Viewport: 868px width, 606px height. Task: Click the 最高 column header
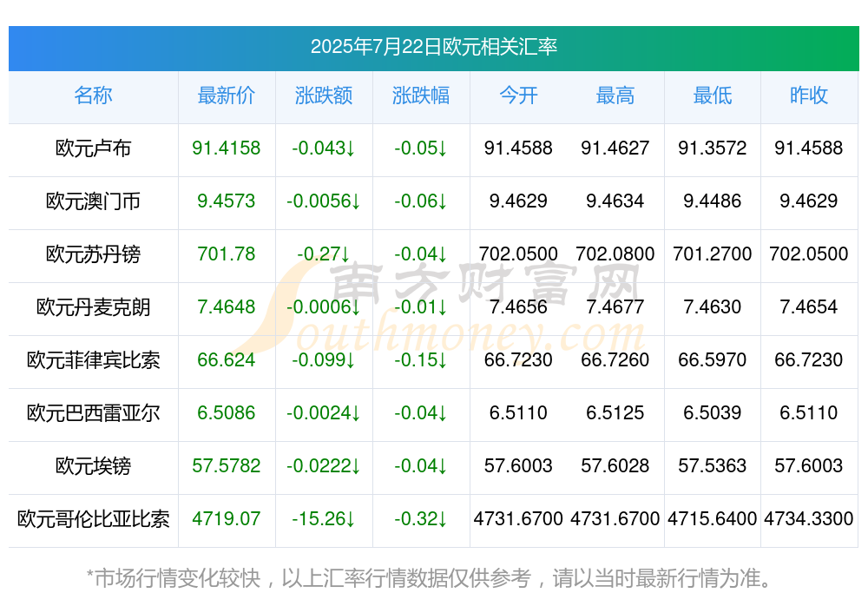coord(615,96)
